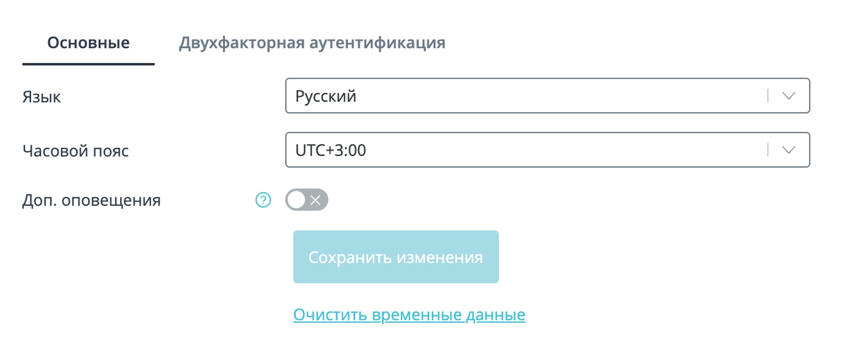Switch to the Основные tab
Image resolution: width=868 pixels, height=351 pixels.
coord(89,43)
